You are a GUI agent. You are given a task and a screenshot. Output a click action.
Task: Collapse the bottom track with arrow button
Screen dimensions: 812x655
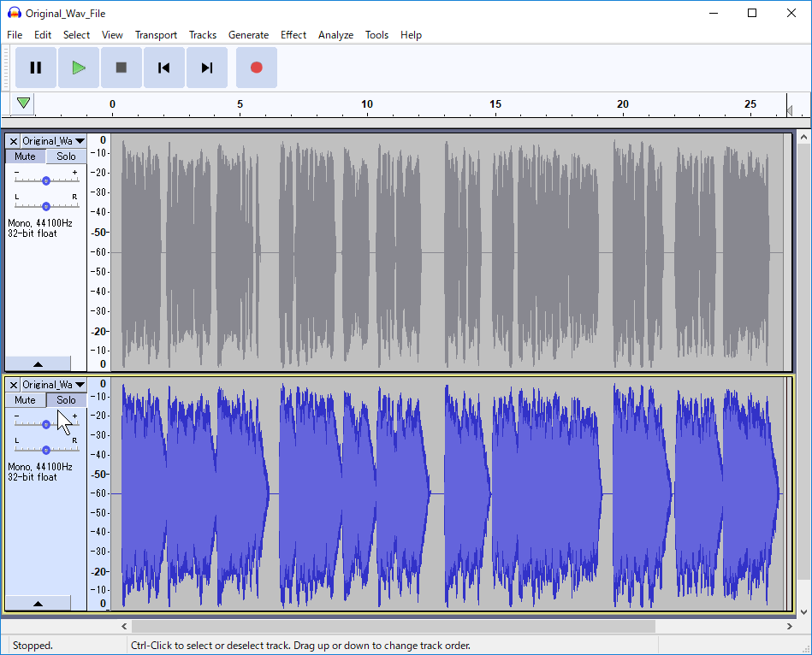[x=38, y=603]
